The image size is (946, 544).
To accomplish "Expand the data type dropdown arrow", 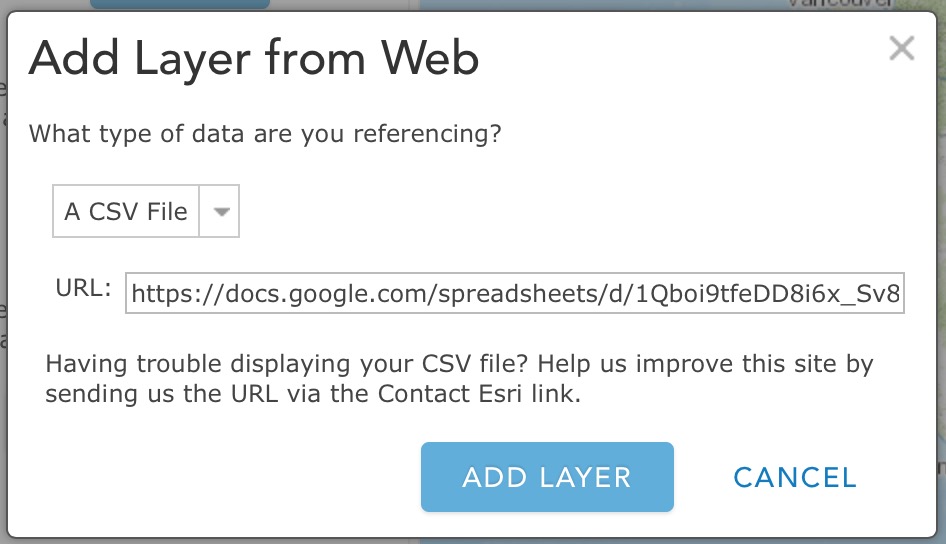I will [x=221, y=211].
